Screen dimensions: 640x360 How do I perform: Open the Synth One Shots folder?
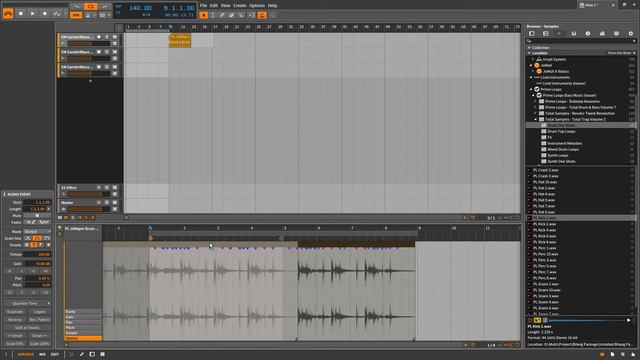(561, 162)
